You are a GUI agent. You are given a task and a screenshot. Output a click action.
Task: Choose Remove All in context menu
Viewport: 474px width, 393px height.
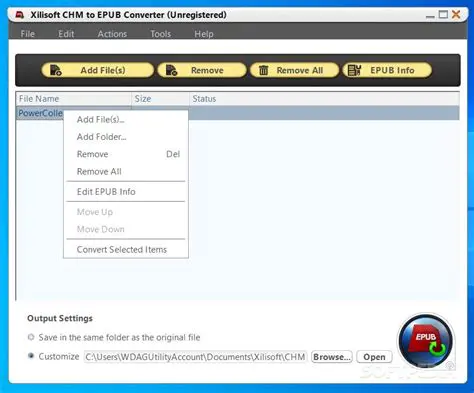click(x=126, y=172)
